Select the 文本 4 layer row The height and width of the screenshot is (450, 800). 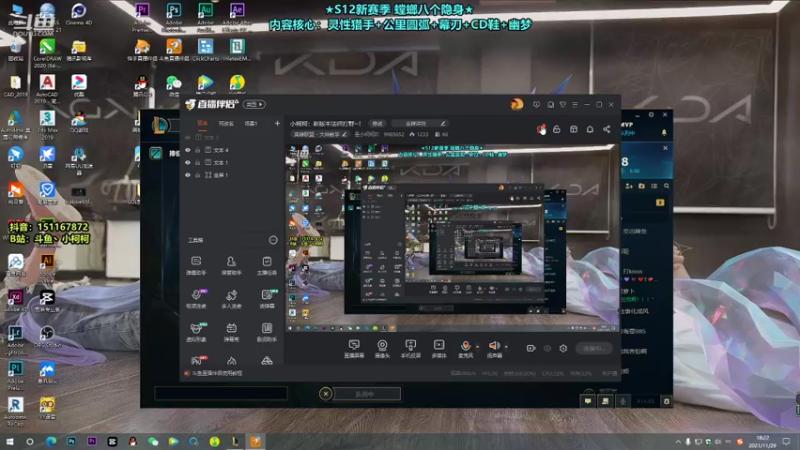(232, 150)
